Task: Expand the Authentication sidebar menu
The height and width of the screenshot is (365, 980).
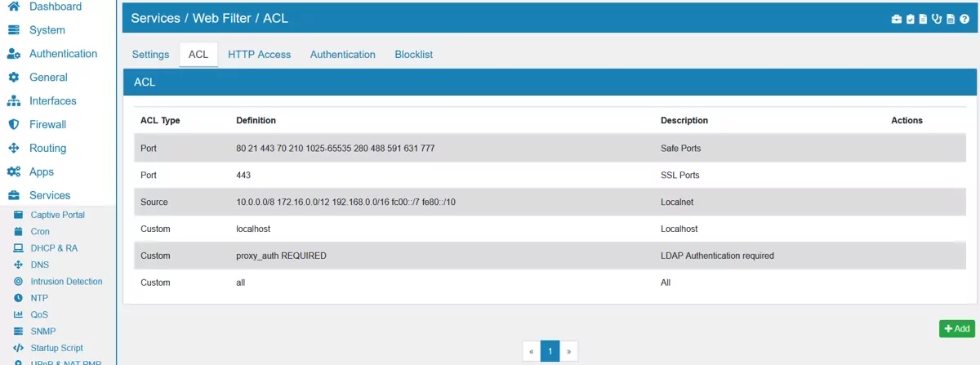Action: point(63,54)
